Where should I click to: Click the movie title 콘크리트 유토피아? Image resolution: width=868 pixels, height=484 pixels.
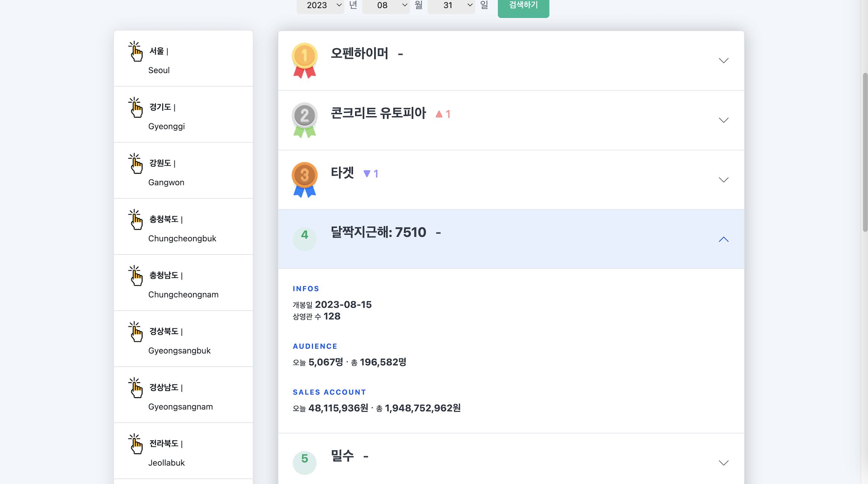(378, 113)
